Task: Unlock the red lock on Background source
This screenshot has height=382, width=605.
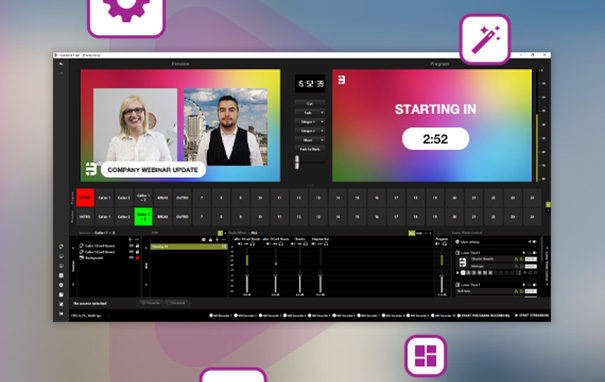Action: click(137, 257)
